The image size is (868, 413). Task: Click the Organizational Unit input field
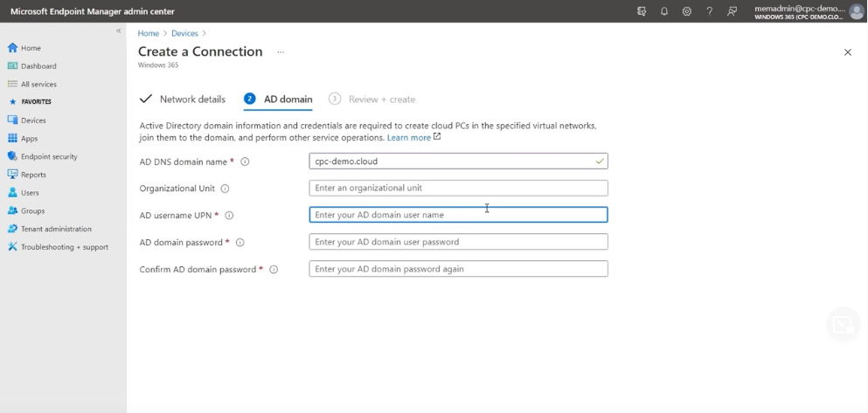click(x=458, y=188)
